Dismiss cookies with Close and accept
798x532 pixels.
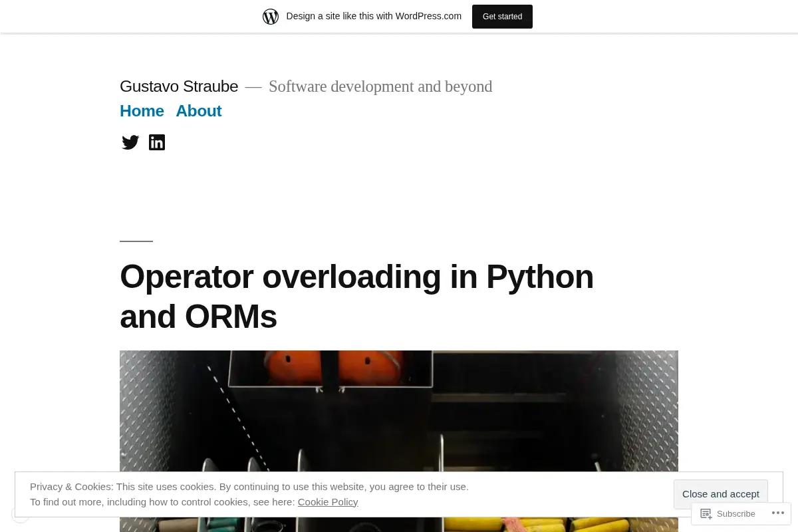pos(721,494)
